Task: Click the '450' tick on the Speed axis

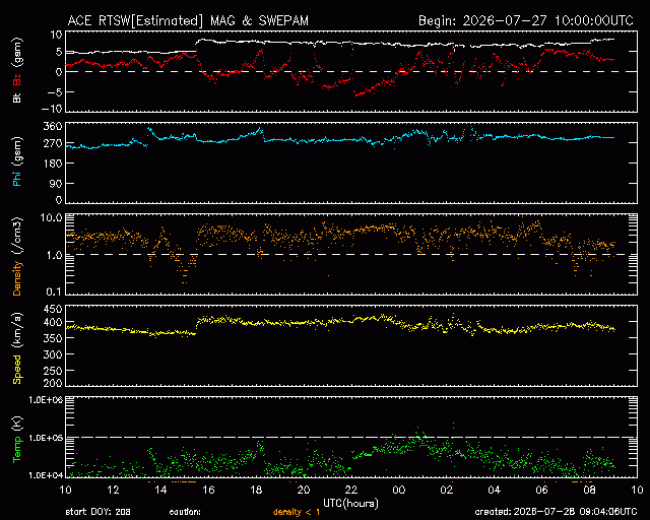Action: 53,309
